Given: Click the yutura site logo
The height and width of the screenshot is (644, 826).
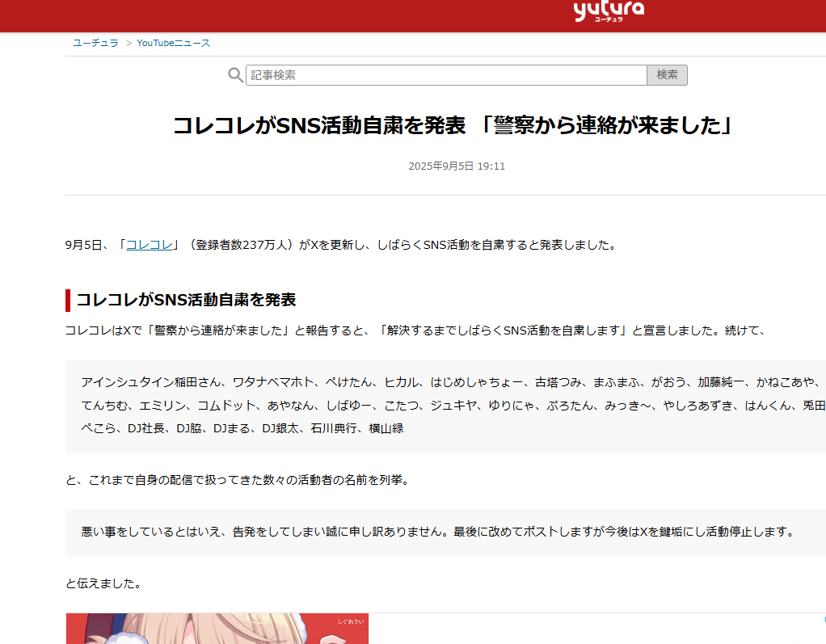Looking at the screenshot, I should click(x=609, y=11).
